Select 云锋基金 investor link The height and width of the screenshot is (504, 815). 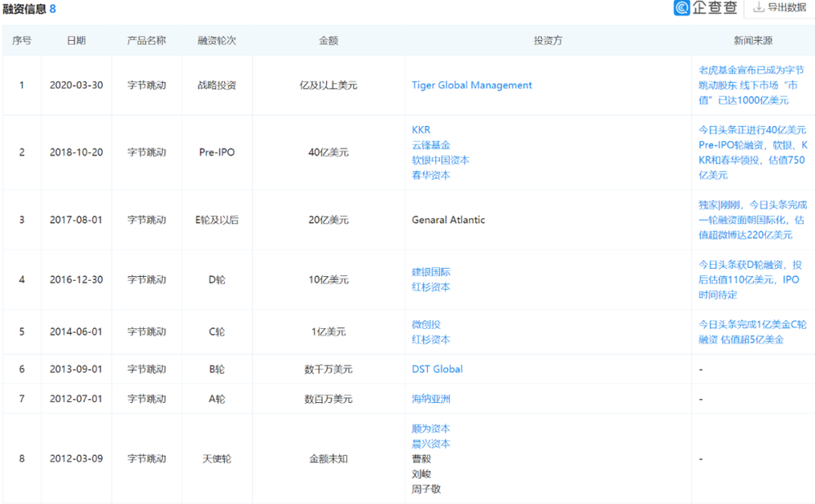(430, 145)
